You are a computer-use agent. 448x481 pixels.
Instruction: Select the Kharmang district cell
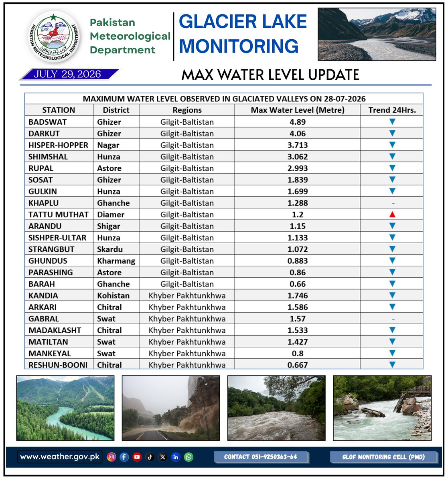click(116, 261)
